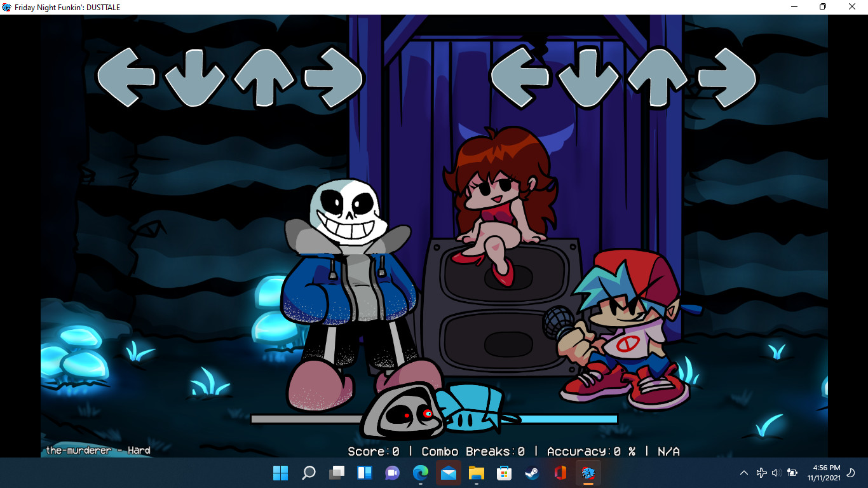Mute the system volume in the tray
This screenshot has width=868, height=488.
776,473
